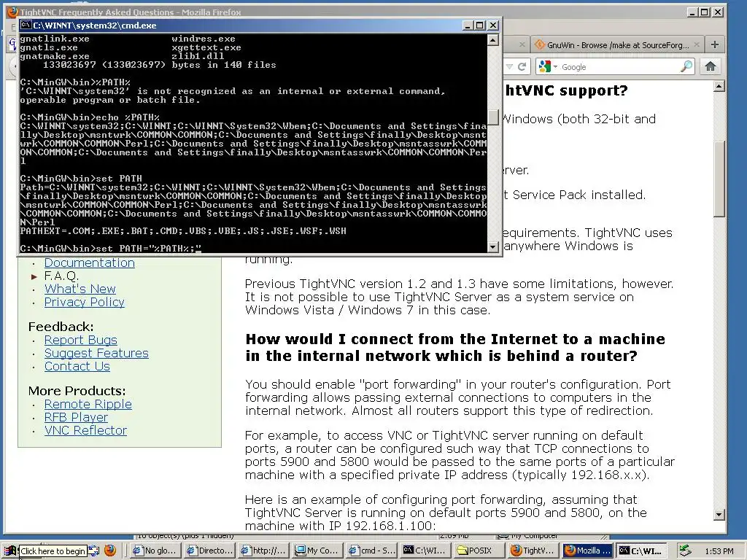The height and width of the screenshot is (560, 747).
Task: Click the heading about connecting behind a router
Action: pos(455,348)
